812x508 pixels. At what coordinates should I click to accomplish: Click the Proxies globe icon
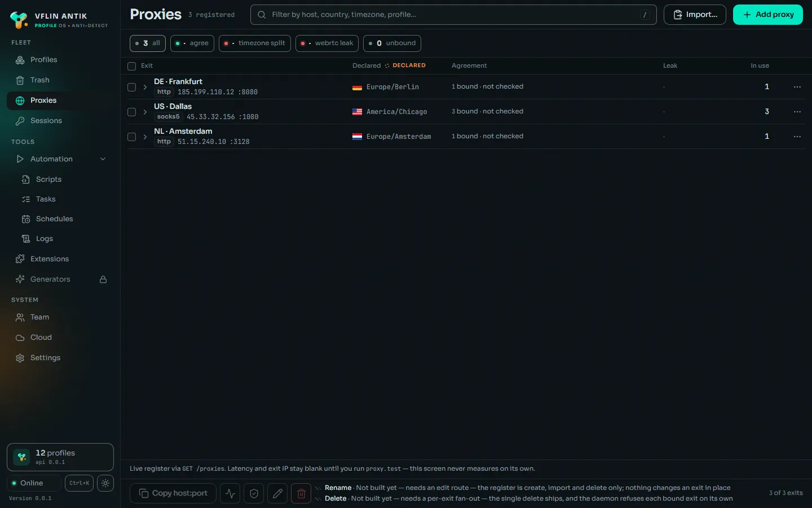20,100
